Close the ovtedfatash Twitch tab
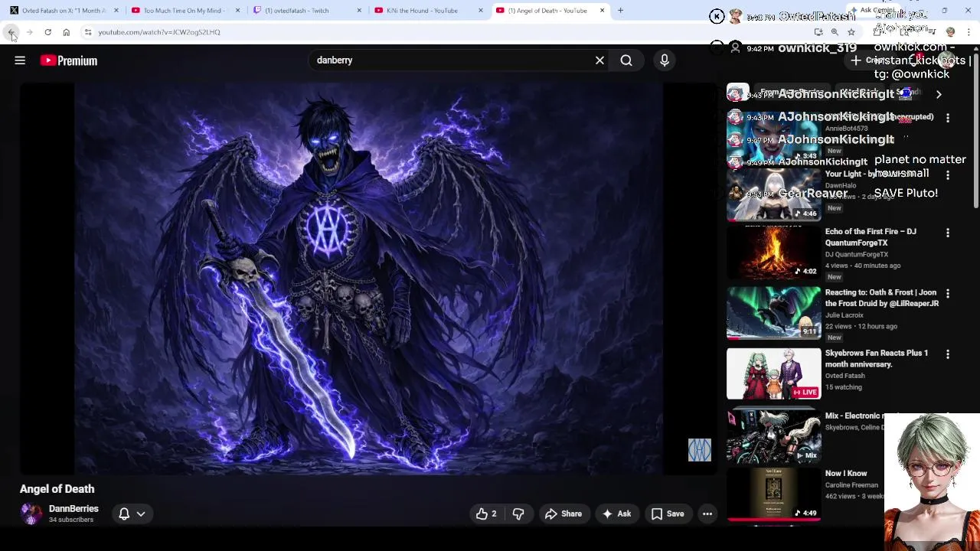 pos(359,11)
